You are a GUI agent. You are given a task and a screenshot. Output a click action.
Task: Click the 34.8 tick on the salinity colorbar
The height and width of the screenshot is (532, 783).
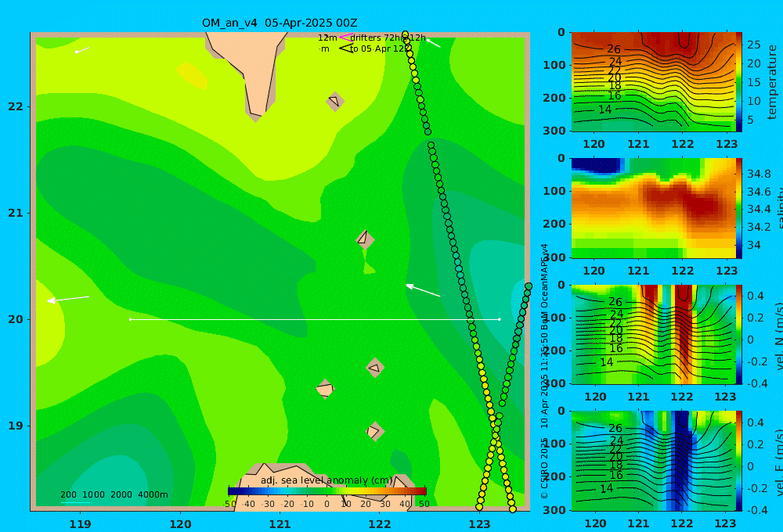pyautogui.click(x=759, y=174)
